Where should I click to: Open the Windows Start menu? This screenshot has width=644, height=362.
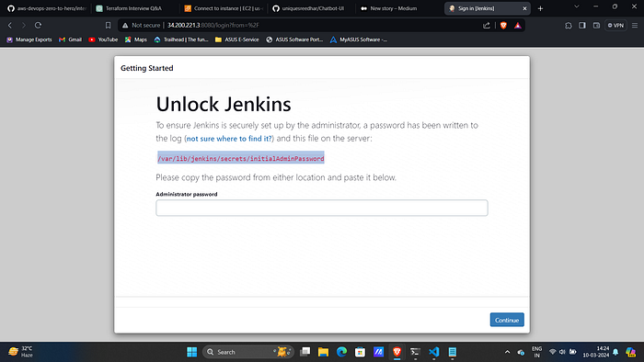pyautogui.click(x=191, y=352)
